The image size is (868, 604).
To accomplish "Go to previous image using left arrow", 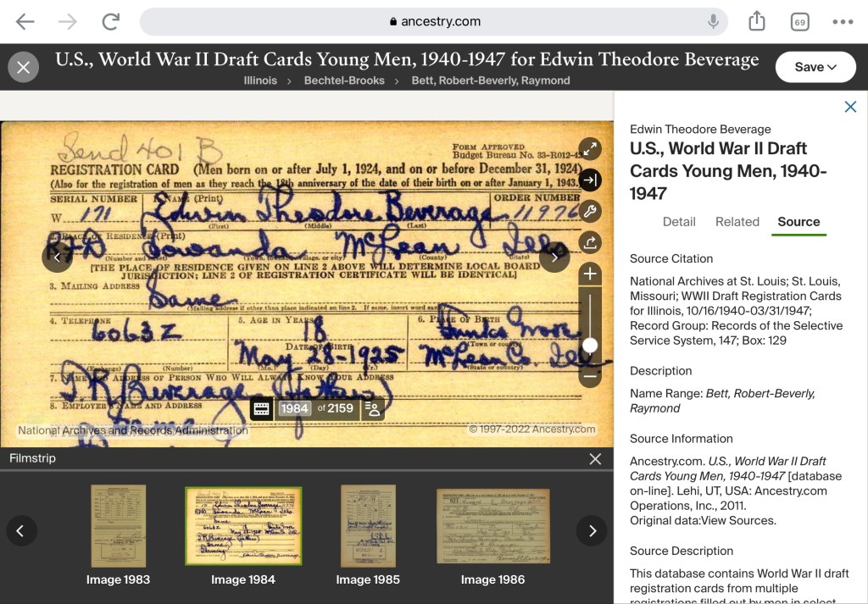I will pos(58,257).
